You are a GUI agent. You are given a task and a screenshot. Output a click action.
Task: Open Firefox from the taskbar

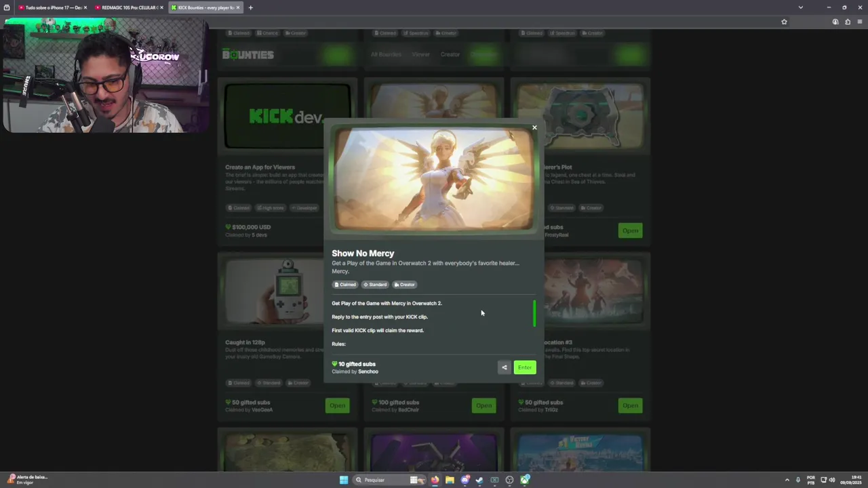435,480
